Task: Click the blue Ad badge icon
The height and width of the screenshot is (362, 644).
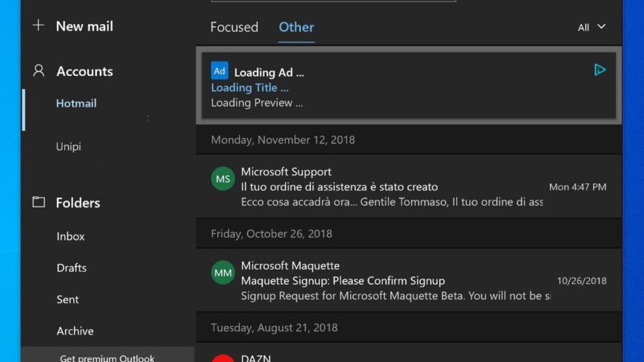Action: (x=219, y=70)
